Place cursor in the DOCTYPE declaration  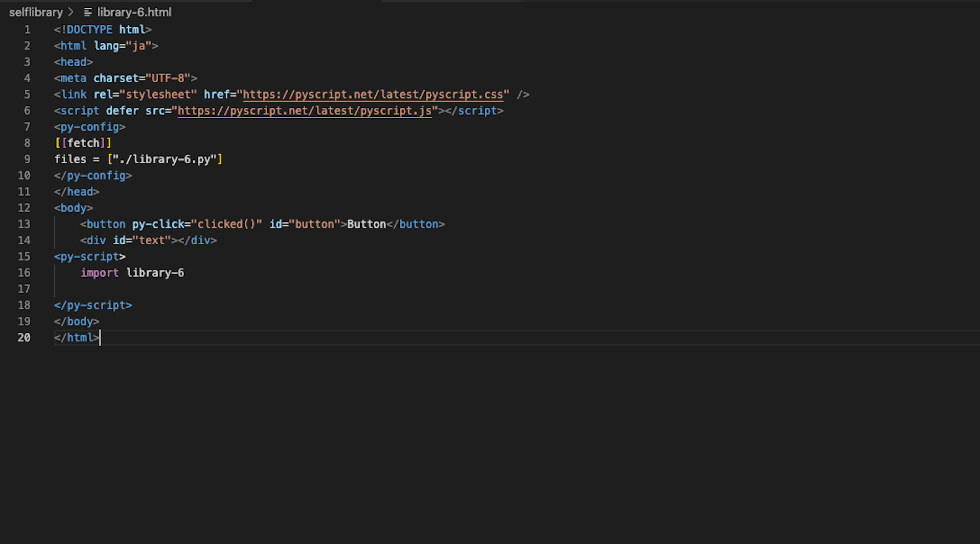[101, 29]
